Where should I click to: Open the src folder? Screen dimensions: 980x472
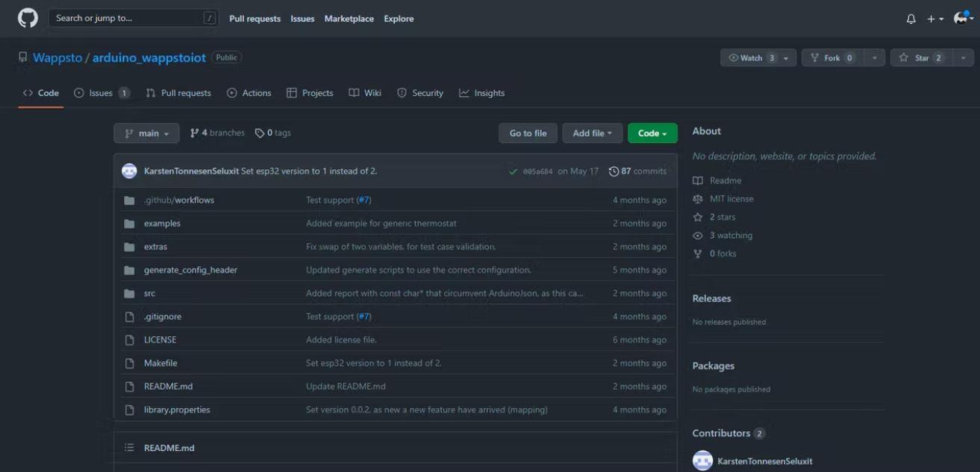coord(149,293)
